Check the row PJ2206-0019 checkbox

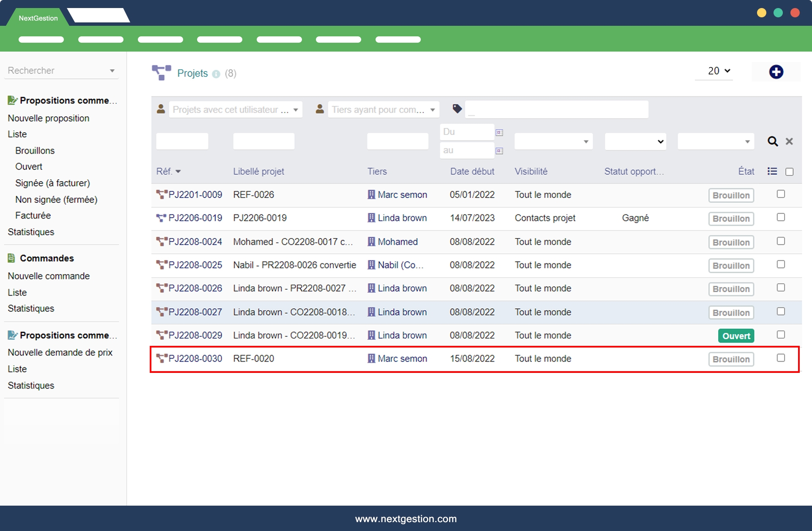pos(781,217)
